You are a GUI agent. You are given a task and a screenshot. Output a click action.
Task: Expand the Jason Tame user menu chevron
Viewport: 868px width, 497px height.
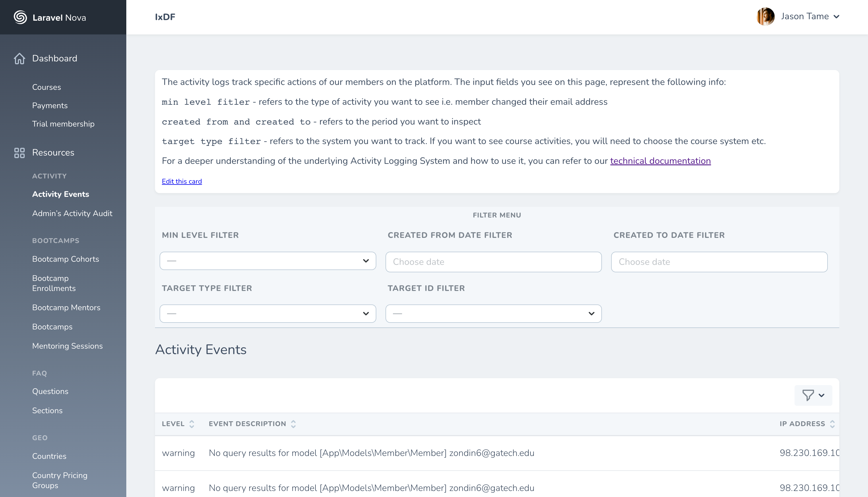pos(836,17)
